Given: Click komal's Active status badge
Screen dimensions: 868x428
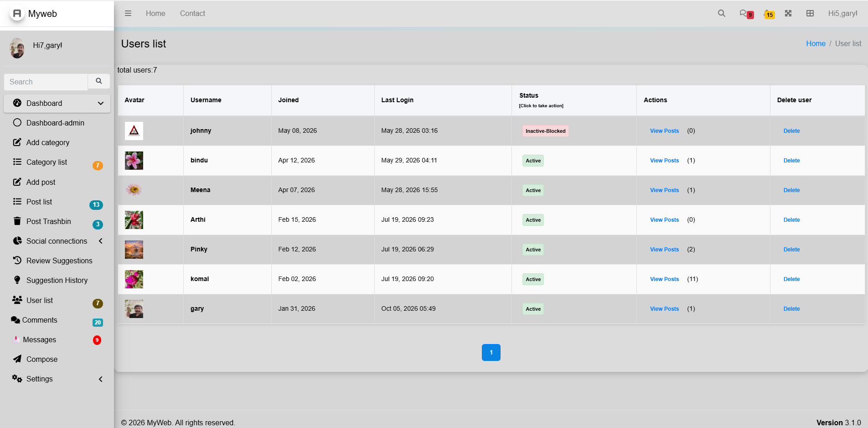Looking at the screenshot, I should tap(533, 279).
